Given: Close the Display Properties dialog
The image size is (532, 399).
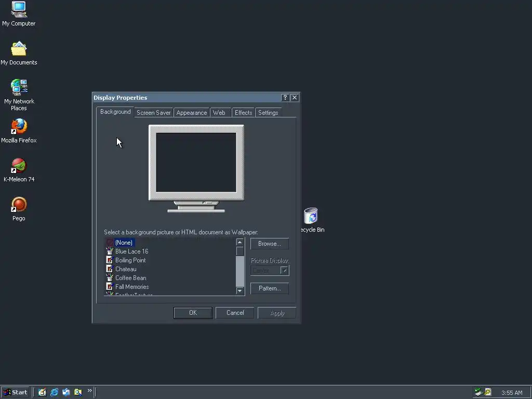Looking at the screenshot, I should 295,97.
